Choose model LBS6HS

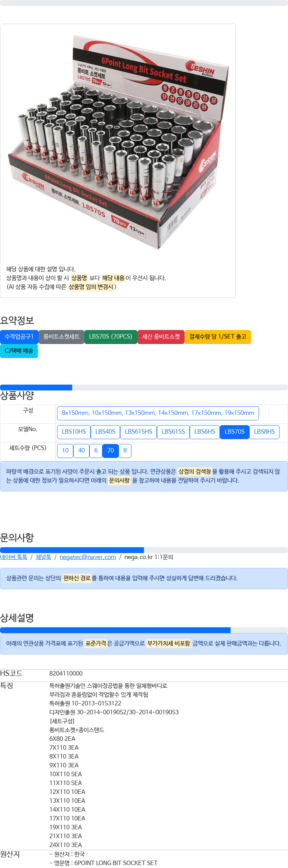[205, 432]
